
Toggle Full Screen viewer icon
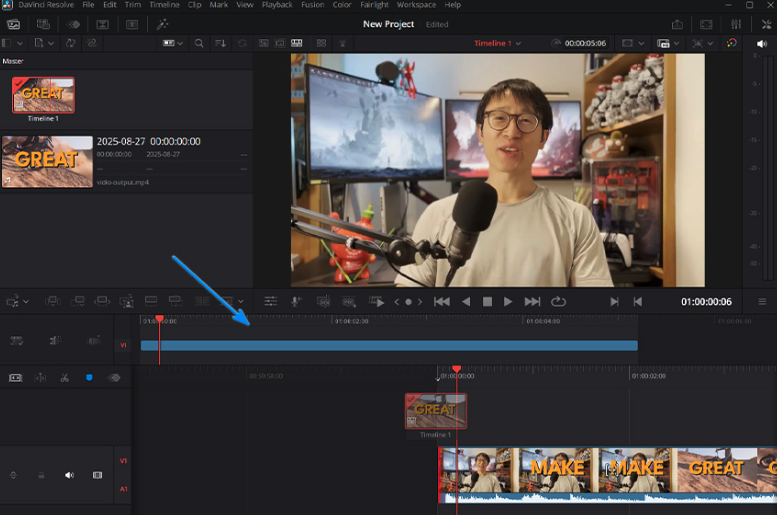pos(706,24)
